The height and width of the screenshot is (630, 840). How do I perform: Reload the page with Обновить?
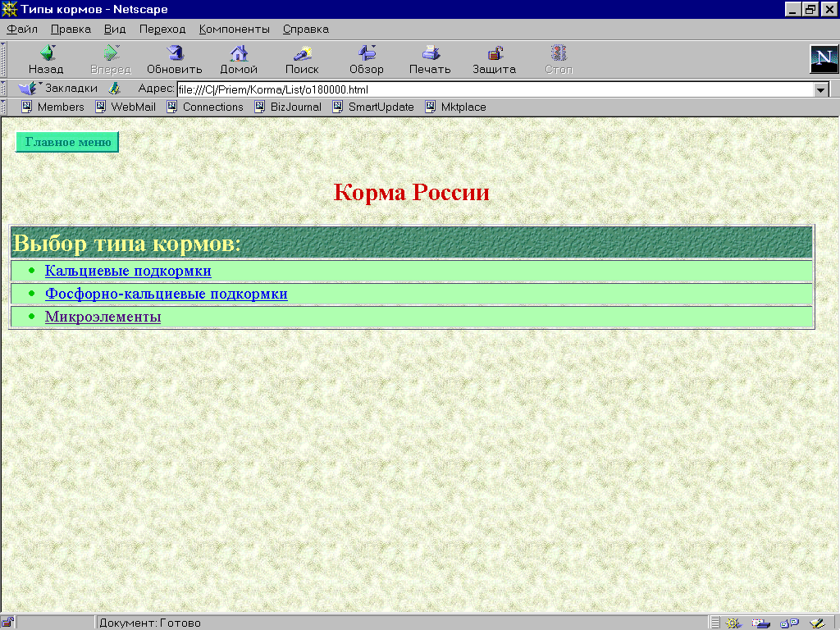pos(174,54)
